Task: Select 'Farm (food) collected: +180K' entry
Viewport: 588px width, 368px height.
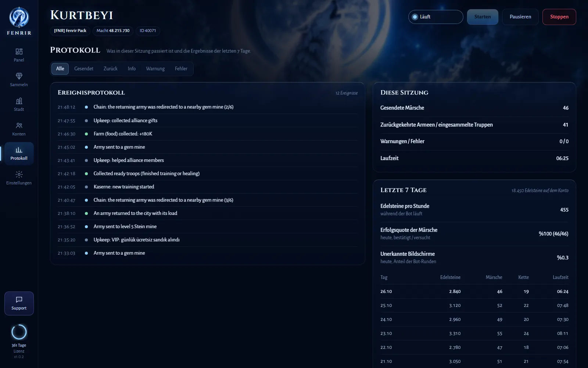Action: (x=208, y=134)
